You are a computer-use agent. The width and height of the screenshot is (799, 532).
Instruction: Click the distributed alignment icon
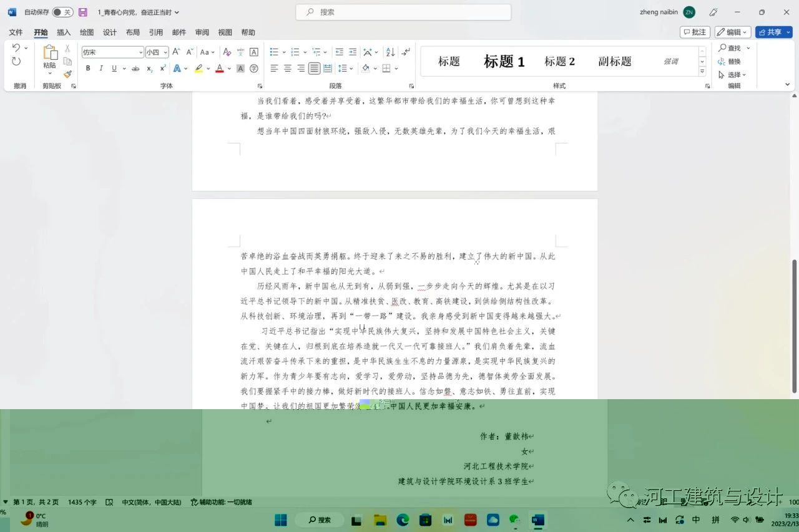point(328,69)
